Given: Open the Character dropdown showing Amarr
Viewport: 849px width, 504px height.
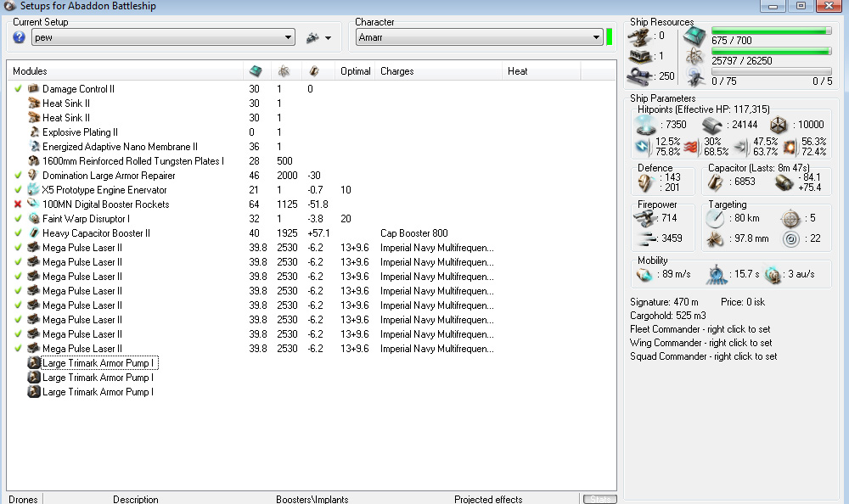Looking at the screenshot, I should [479, 37].
